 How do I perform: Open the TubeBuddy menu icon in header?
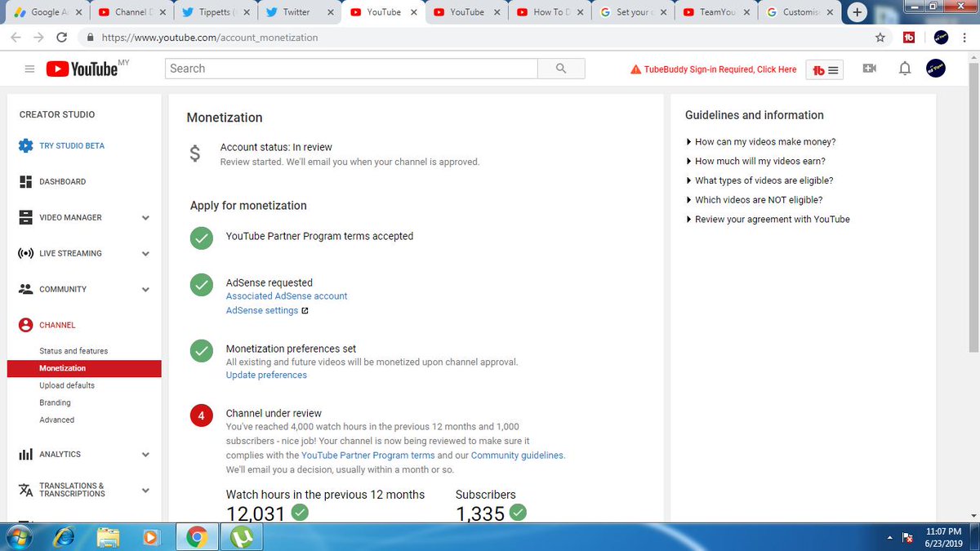click(x=824, y=70)
